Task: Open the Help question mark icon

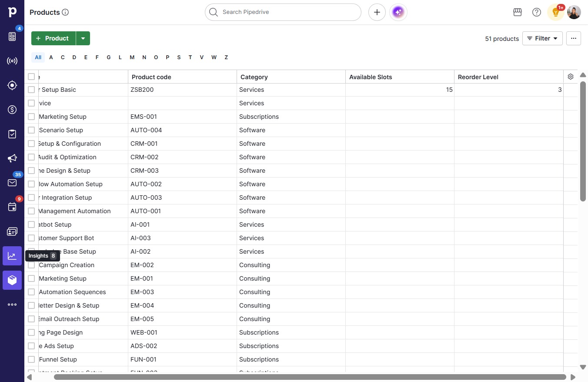Action: pos(537,12)
